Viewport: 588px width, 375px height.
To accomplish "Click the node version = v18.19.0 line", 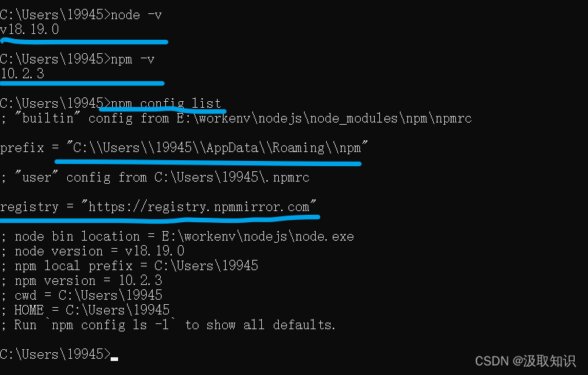I will coord(93,251).
